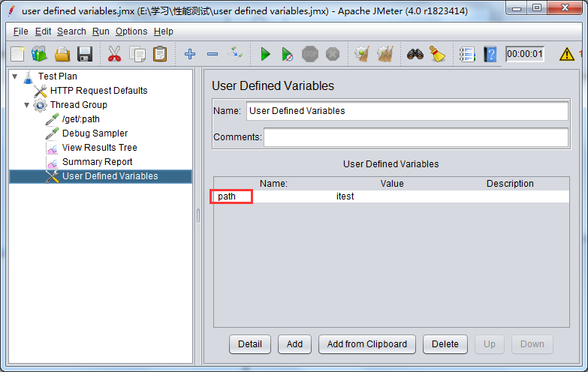
Task: Paste from the clipboard icon
Action: click(160, 54)
